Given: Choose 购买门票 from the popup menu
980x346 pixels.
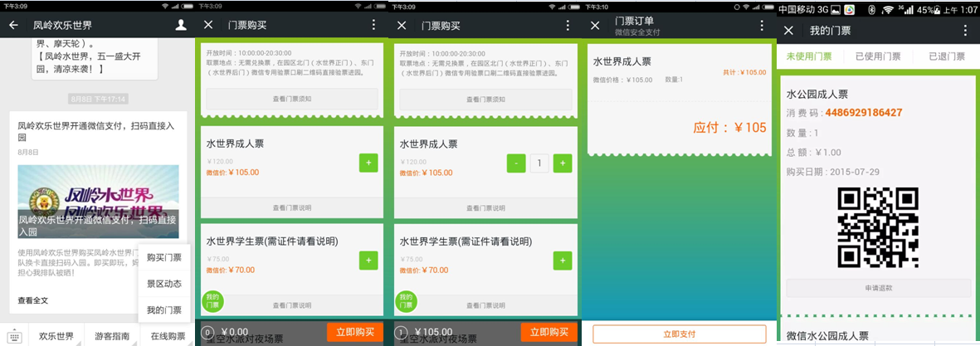Looking at the screenshot, I should pyautogui.click(x=164, y=257).
